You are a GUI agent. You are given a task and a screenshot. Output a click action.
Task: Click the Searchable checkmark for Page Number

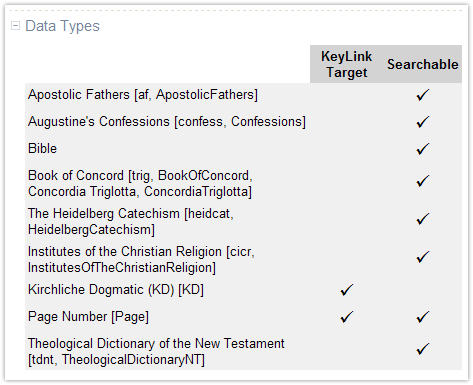point(423,317)
